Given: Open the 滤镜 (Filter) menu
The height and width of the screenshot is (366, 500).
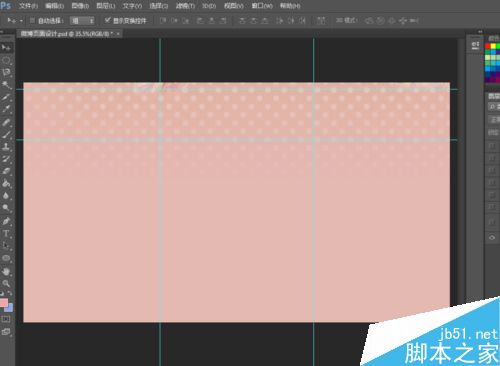Looking at the screenshot, I should 185,6.
